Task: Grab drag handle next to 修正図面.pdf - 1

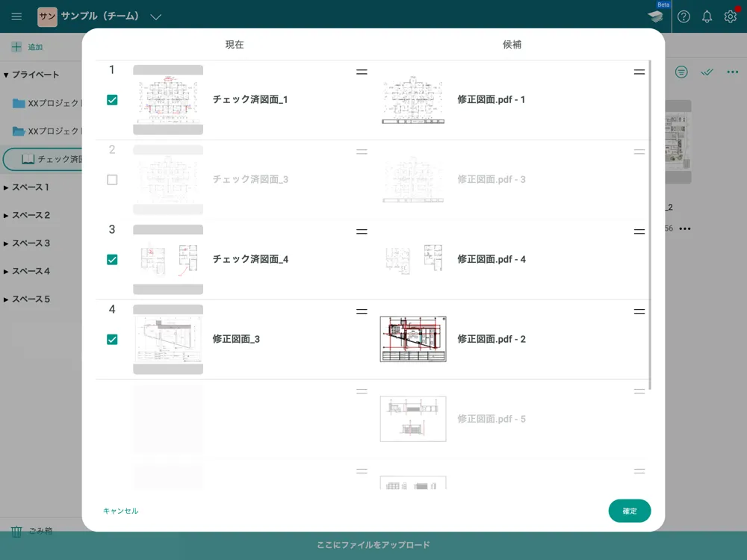Action: 639,72
